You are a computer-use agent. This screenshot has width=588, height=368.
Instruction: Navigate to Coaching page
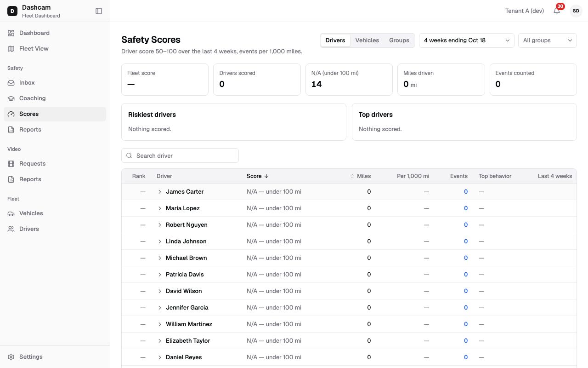coord(55,98)
